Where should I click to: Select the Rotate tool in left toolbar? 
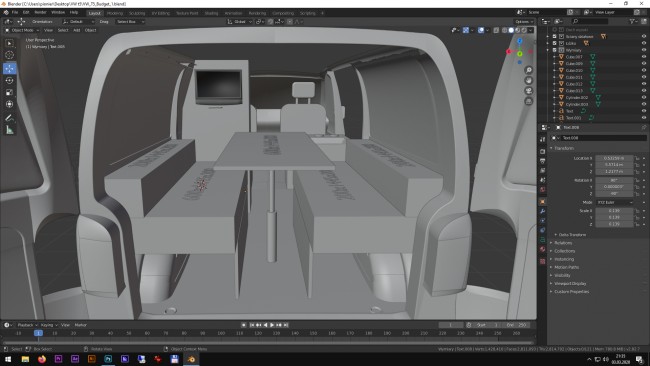pos(10,80)
